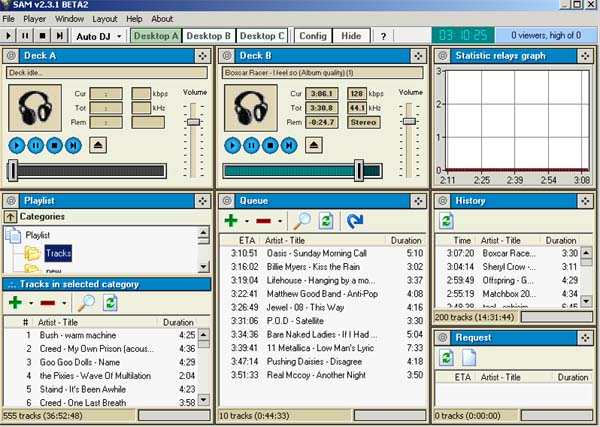This screenshot has height=427, width=600.
Task: Open the Deck B panel options circle icon
Action: pos(227,56)
